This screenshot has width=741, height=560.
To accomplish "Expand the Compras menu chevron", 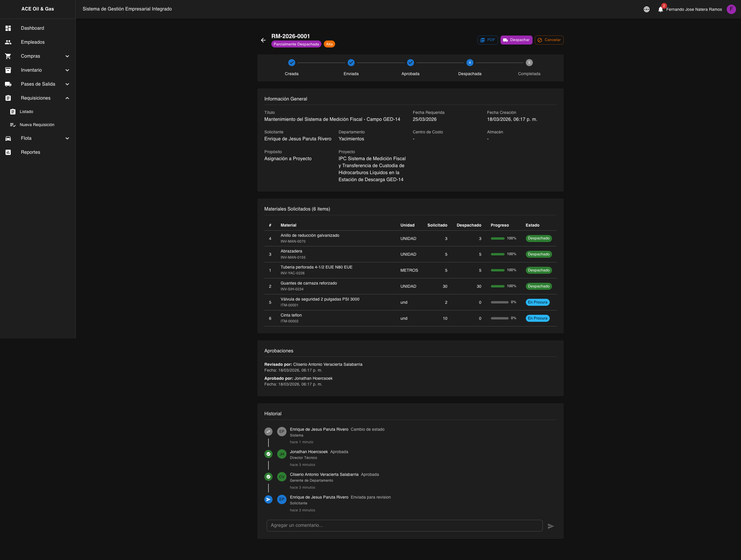I will click(x=67, y=56).
